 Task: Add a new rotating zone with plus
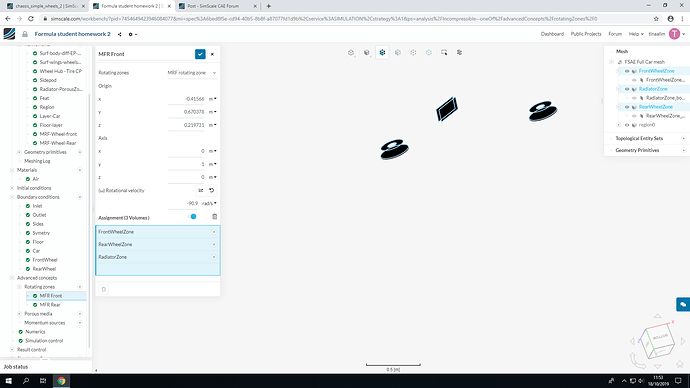click(x=80, y=287)
